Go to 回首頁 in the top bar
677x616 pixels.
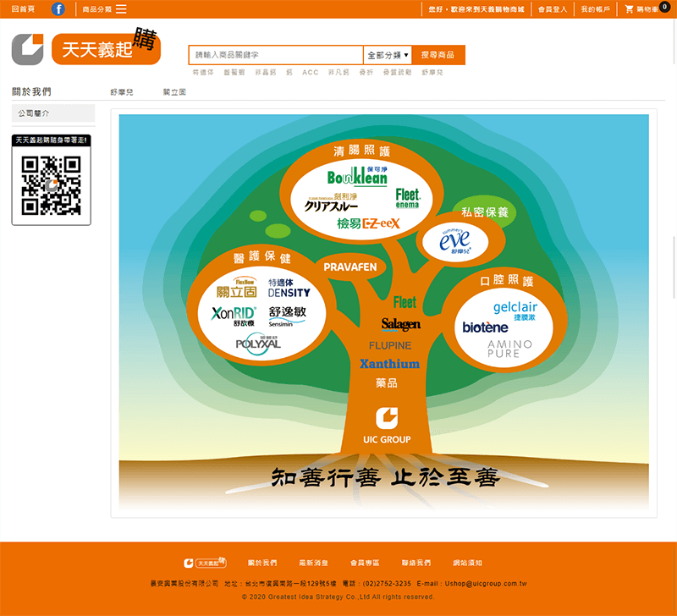click(23, 9)
